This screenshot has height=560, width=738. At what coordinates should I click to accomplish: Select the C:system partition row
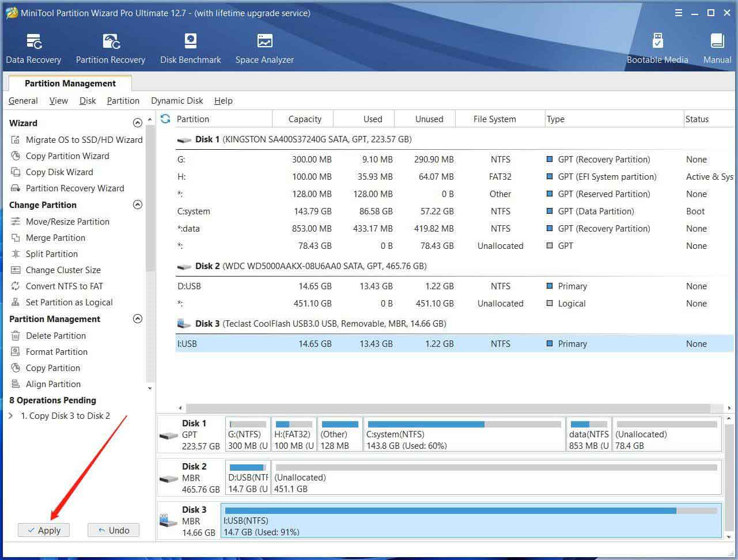pos(455,211)
